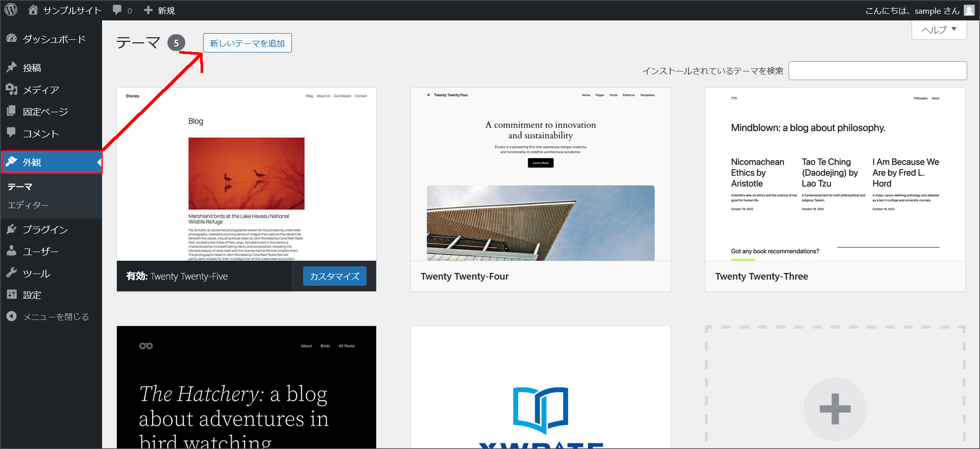Screen dimensions: 980x449
Task: Click the comments bubble icon in admin bar
Action: pos(117,10)
